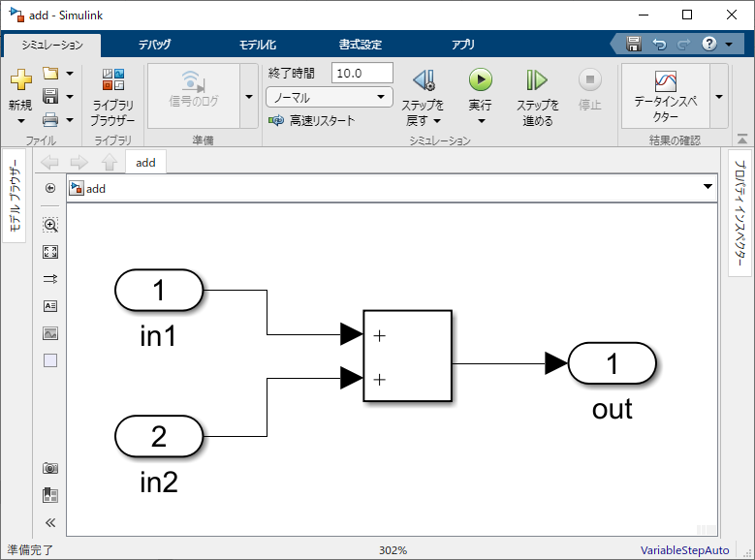The height and width of the screenshot is (560, 755).
Task: Open the Data Inspector
Action: tap(666, 96)
